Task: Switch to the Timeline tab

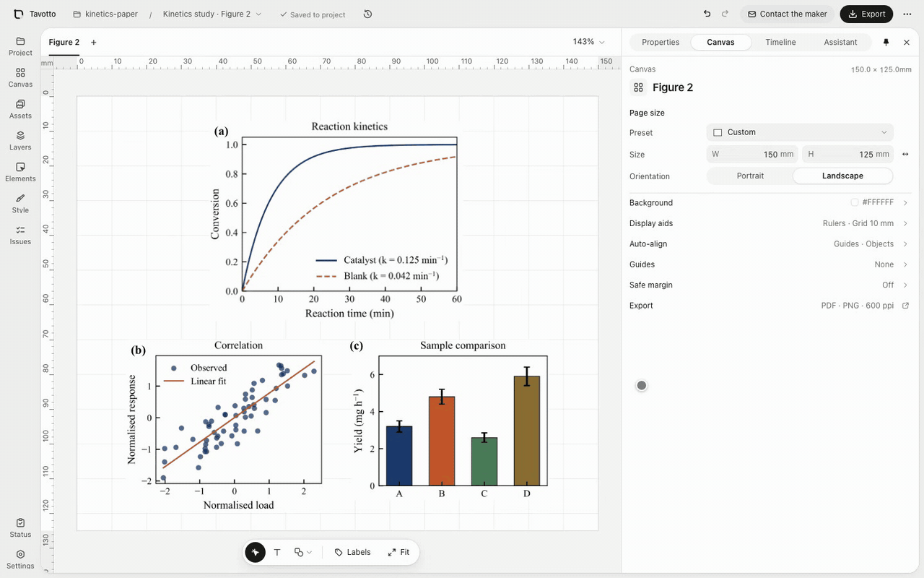Action: 780,42
